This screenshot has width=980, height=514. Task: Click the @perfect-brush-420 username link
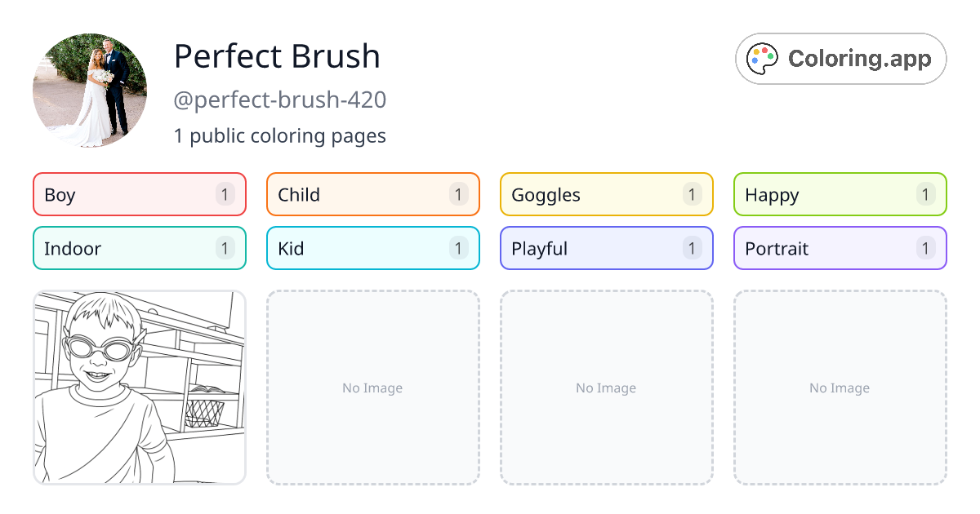point(280,100)
